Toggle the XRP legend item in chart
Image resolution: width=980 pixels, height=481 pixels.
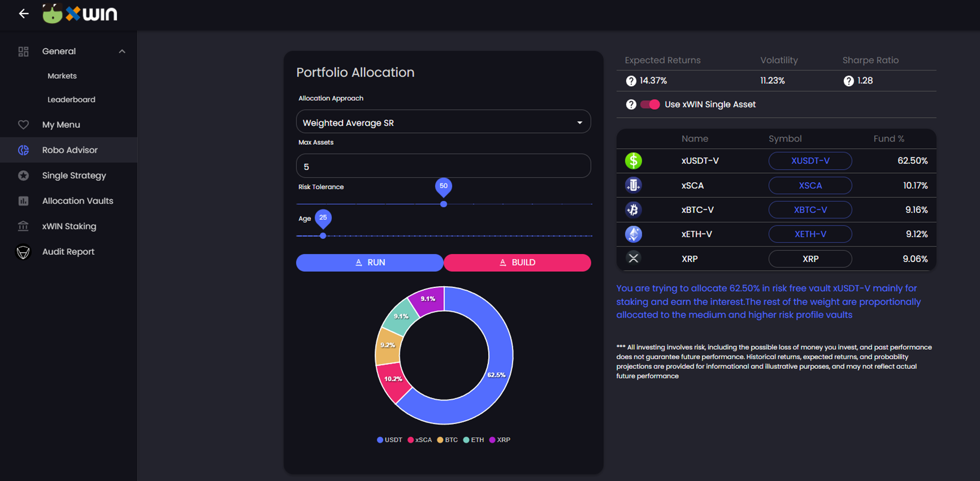pos(500,440)
